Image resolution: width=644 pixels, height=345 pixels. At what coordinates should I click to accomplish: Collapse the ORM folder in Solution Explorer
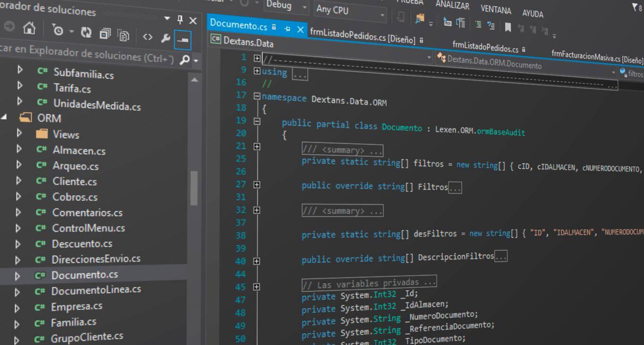tap(3, 116)
